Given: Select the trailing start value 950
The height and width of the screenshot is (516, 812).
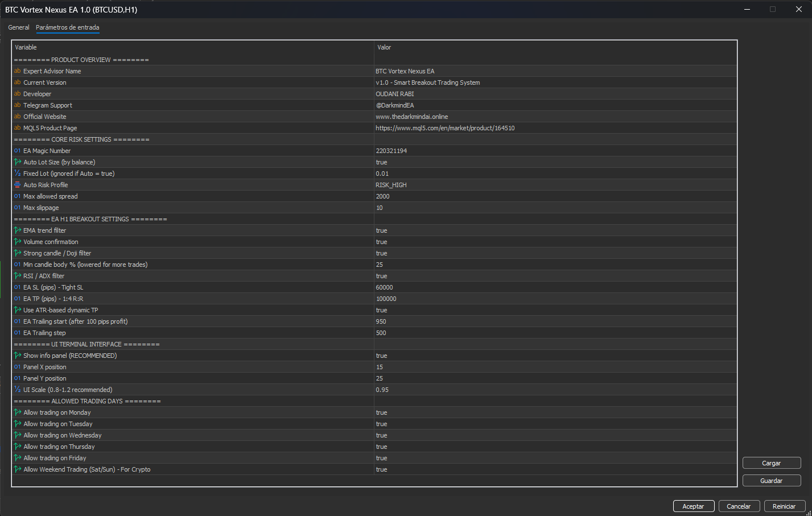Looking at the screenshot, I should (381, 321).
